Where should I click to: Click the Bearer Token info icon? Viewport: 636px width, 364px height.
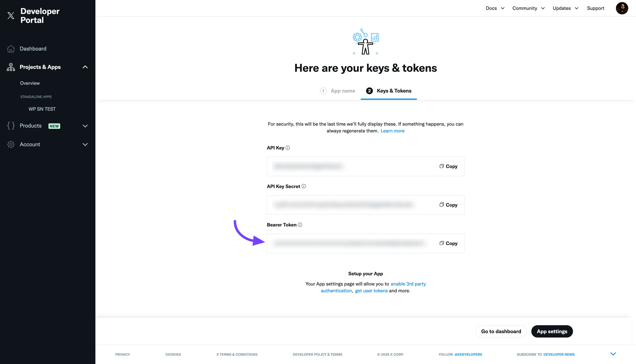(x=300, y=225)
